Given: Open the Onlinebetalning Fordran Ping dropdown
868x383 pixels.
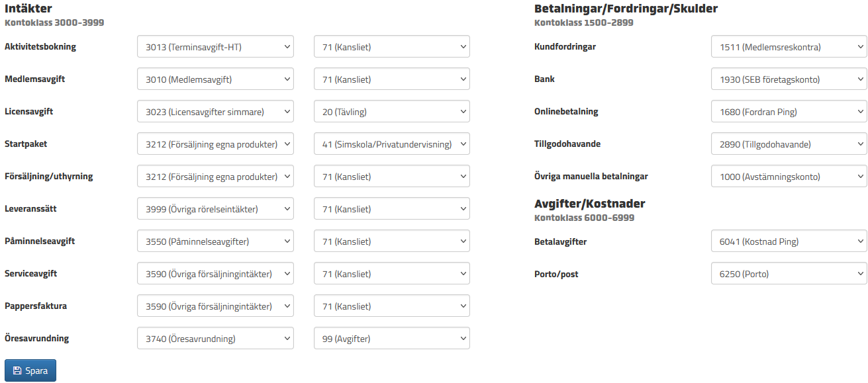Looking at the screenshot, I should point(789,112).
